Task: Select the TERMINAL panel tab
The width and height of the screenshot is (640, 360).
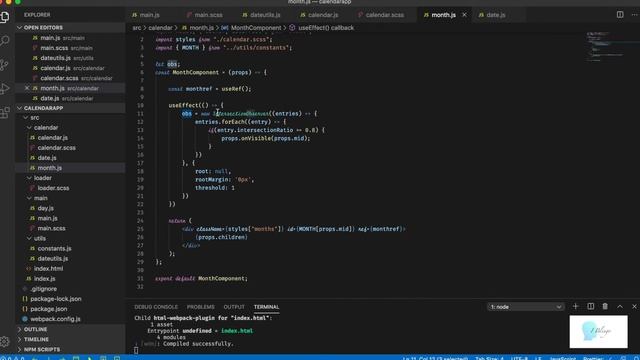Action: [266, 307]
